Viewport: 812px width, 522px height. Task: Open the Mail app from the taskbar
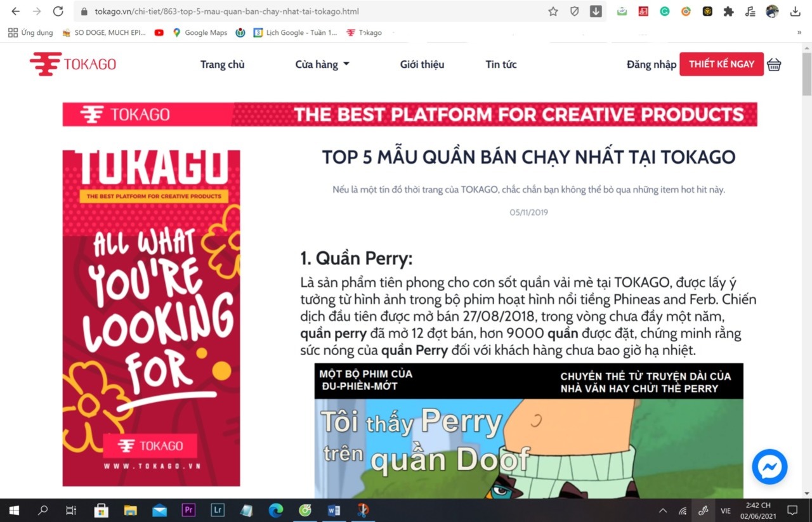pos(160,510)
